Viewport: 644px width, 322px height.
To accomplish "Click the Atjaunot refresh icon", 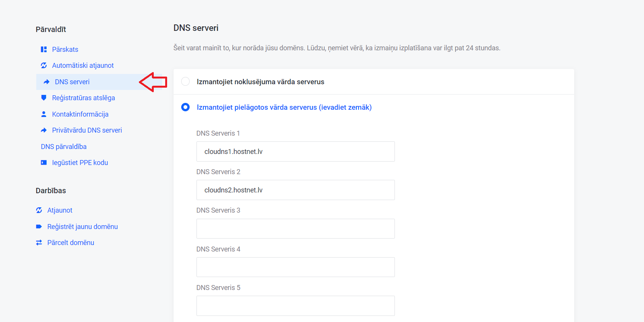I will click(39, 210).
